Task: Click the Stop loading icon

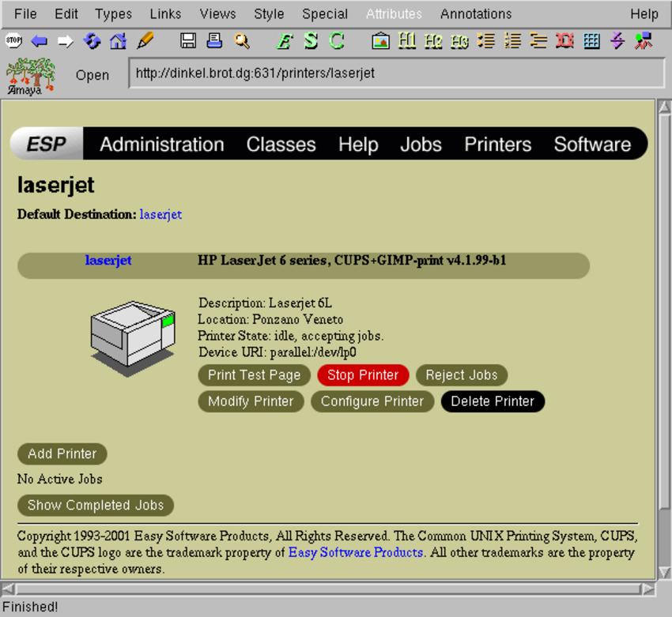Action: pyautogui.click(x=13, y=41)
